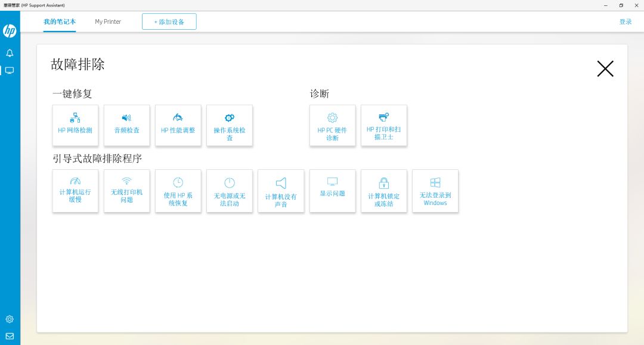Open notifications bell in sidebar
Image resolution: width=644 pixels, height=345 pixels.
[x=10, y=53]
